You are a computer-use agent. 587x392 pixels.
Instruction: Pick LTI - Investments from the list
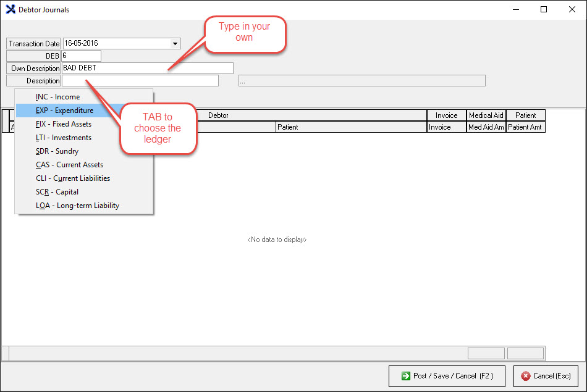click(63, 138)
